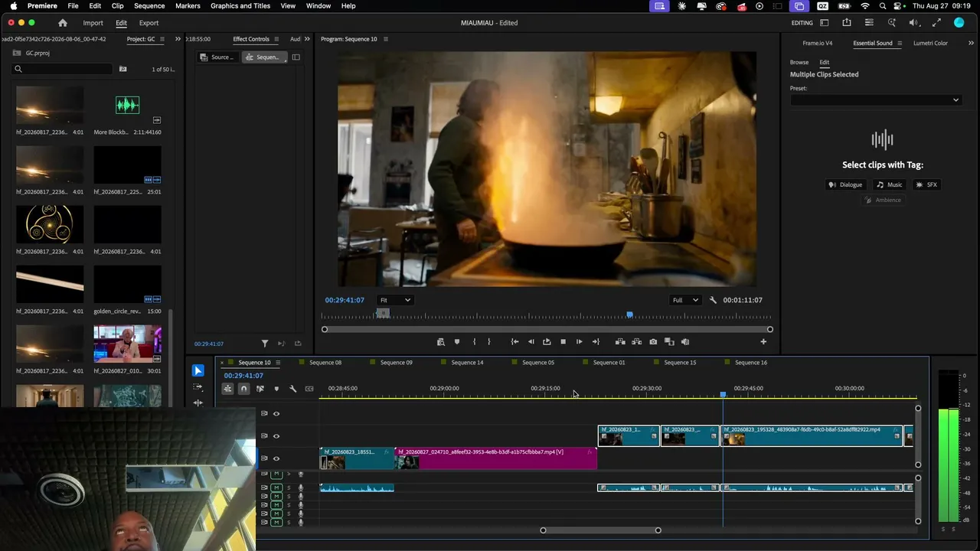Mute the first audio track

point(276,474)
